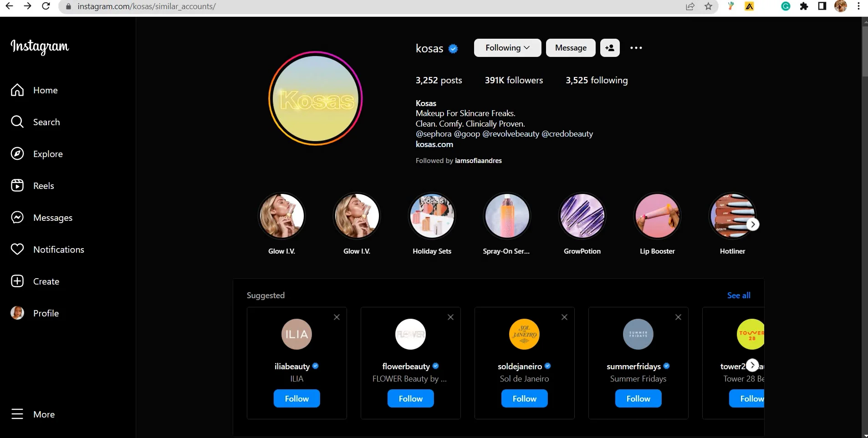The width and height of the screenshot is (868, 438).
Task: Click the Message button on kosas profile
Action: click(x=570, y=47)
